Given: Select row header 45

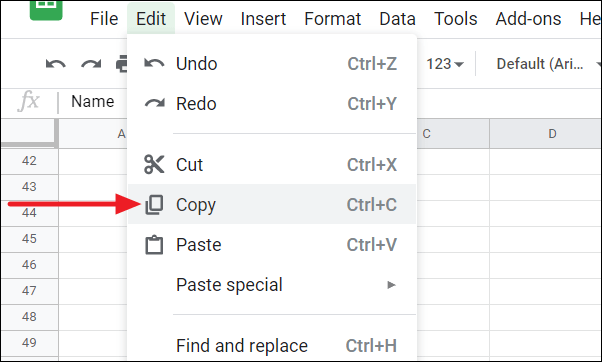Looking at the screenshot, I should pos(29,239).
